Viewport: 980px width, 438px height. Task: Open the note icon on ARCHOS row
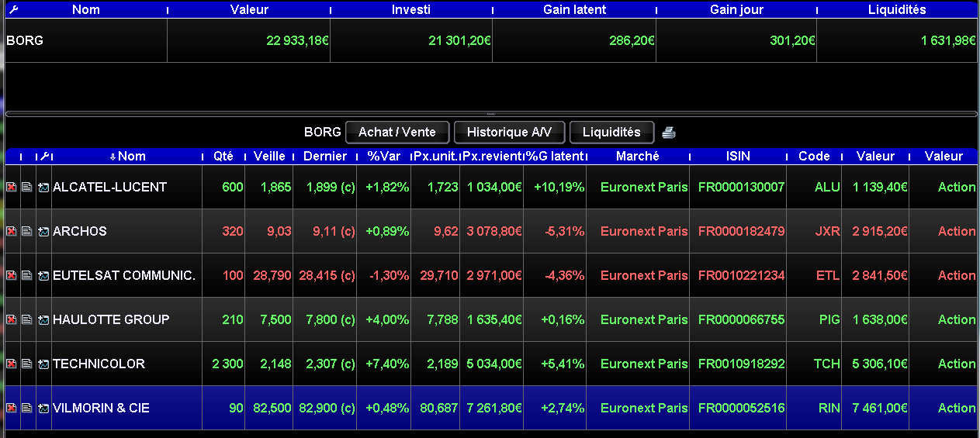(27, 232)
